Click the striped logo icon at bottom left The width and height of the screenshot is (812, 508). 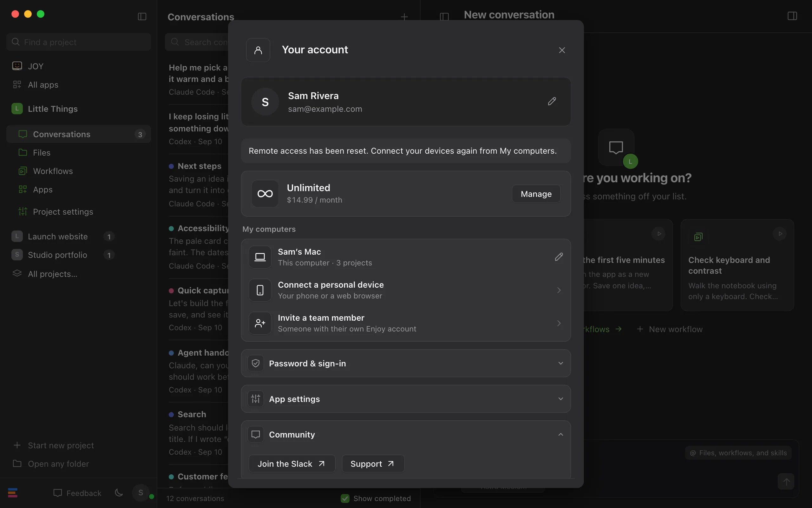13,493
